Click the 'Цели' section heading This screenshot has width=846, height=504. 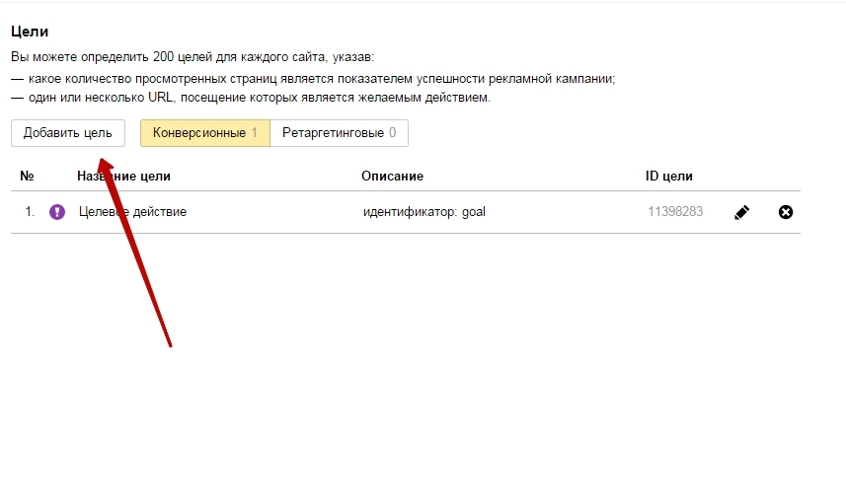(30, 33)
